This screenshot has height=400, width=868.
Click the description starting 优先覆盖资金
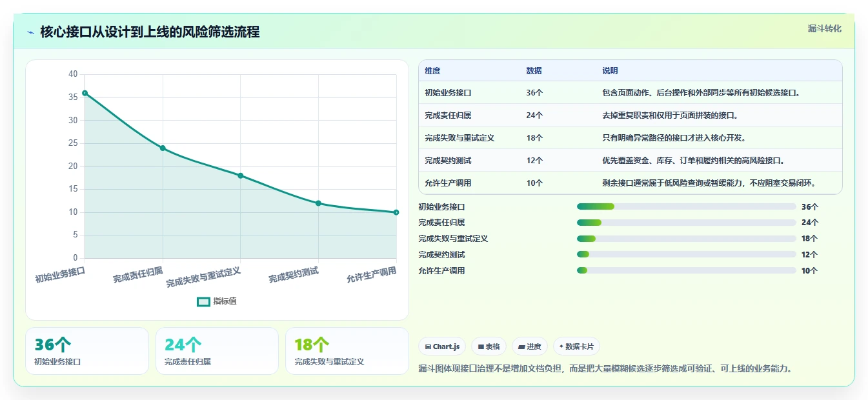(693, 160)
